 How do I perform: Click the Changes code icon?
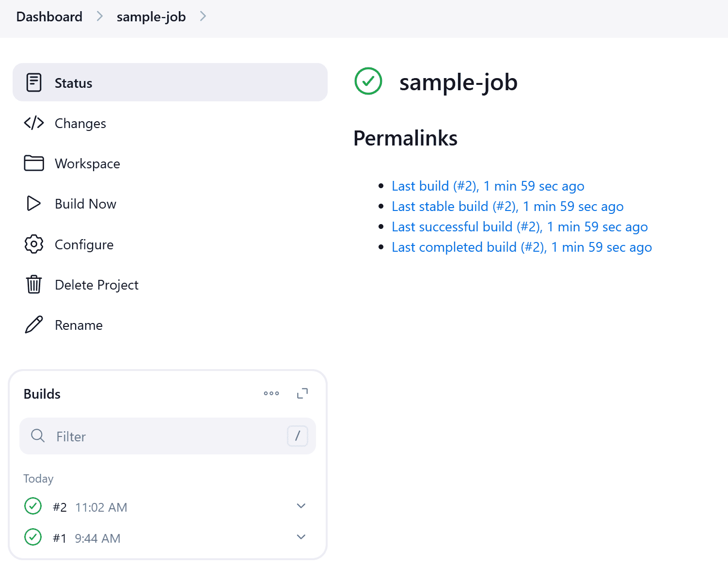(33, 123)
